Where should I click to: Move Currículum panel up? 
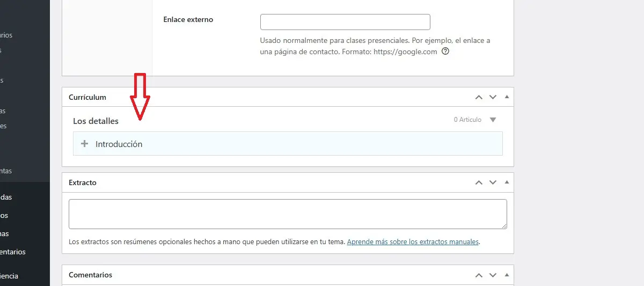479,97
